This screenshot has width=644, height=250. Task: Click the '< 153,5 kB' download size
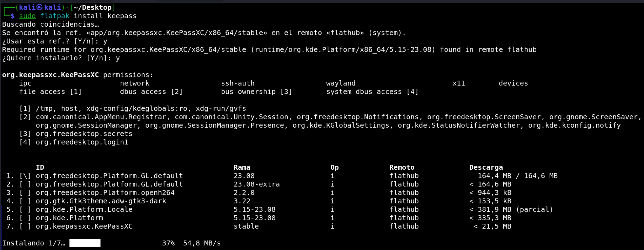pyautogui.click(x=490, y=201)
